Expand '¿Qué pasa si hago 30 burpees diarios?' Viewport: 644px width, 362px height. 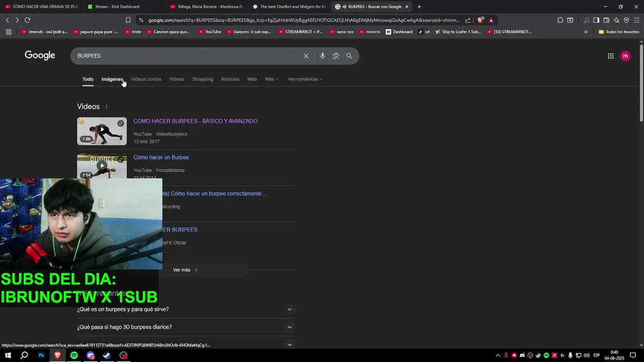click(x=186, y=327)
